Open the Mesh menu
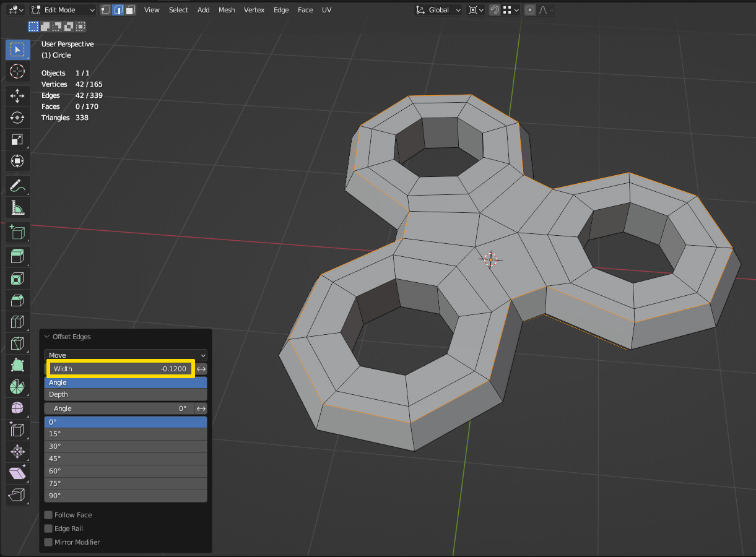This screenshot has width=756, height=557. point(227,10)
